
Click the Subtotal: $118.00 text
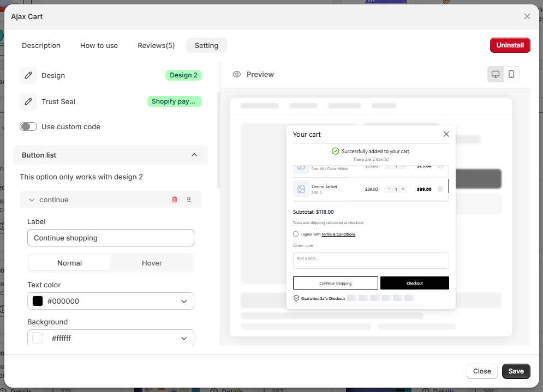coord(313,212)
